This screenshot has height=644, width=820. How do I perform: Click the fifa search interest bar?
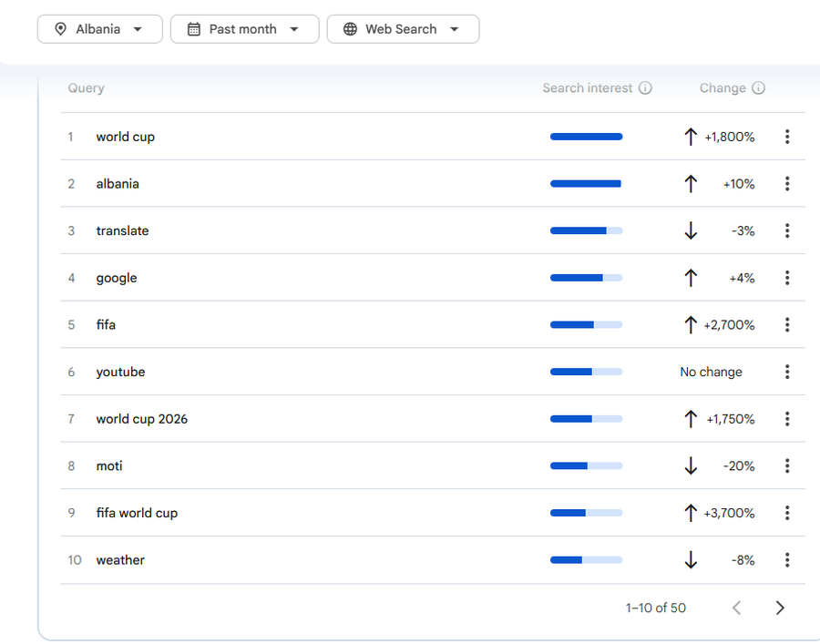tap(586, 325)
